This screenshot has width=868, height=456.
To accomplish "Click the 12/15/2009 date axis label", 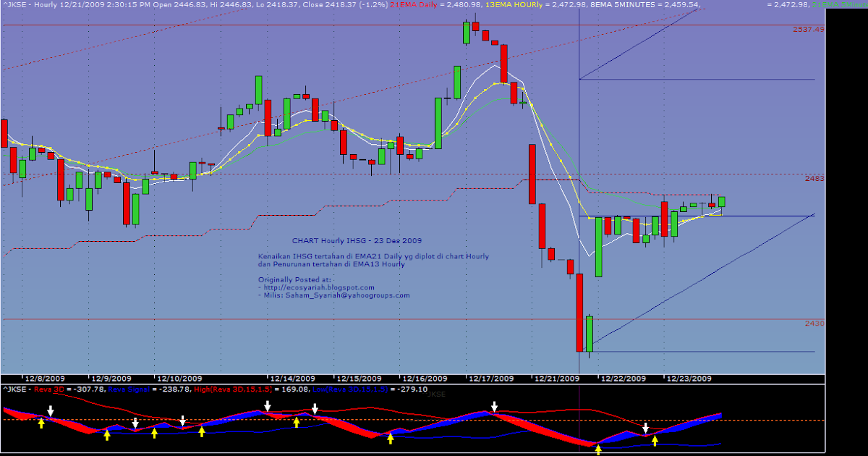I will tap(359, 379).
